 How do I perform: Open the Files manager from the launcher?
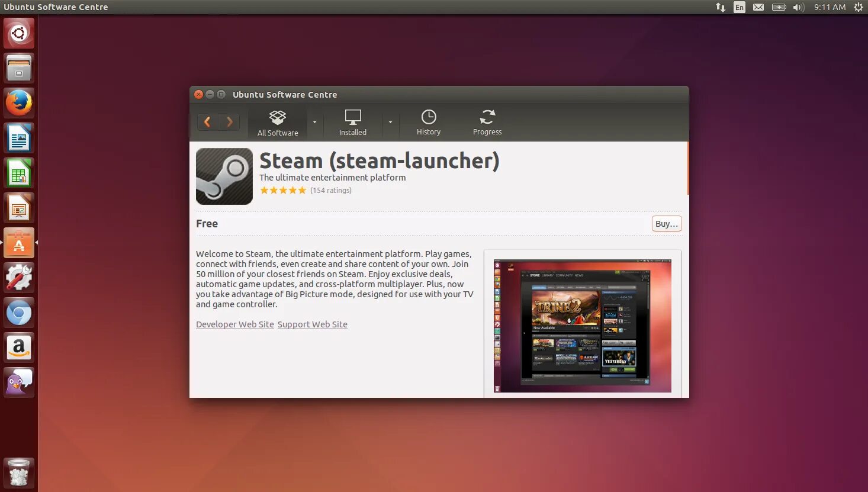click(x=19, y=68)
